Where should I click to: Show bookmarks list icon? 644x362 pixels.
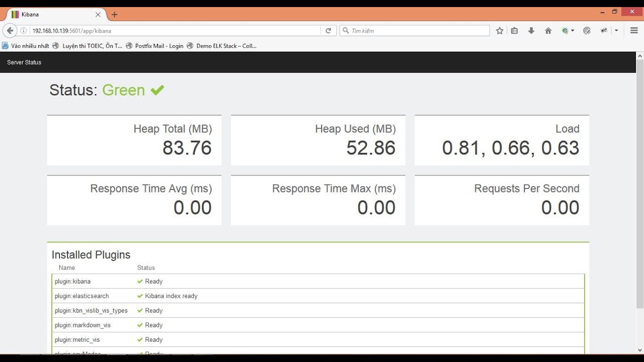(x=514, y=31)
